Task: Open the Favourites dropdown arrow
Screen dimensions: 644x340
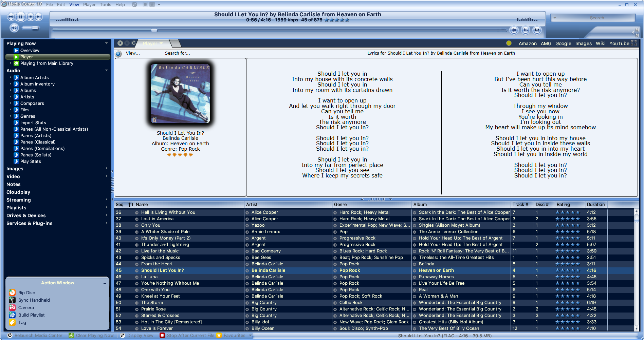Action: (250, 335)
